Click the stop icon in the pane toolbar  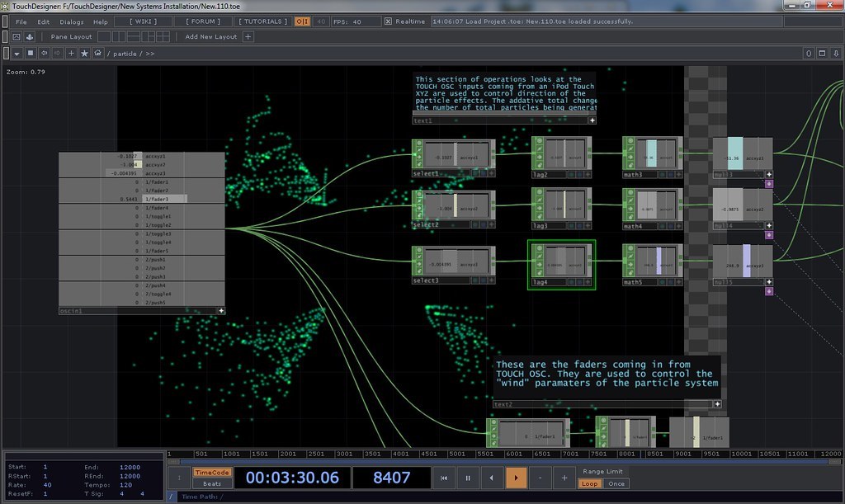(x=31, y=53)
